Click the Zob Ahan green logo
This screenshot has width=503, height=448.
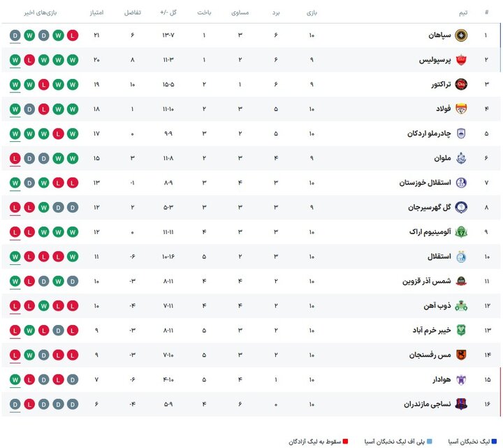pos(461,305)
